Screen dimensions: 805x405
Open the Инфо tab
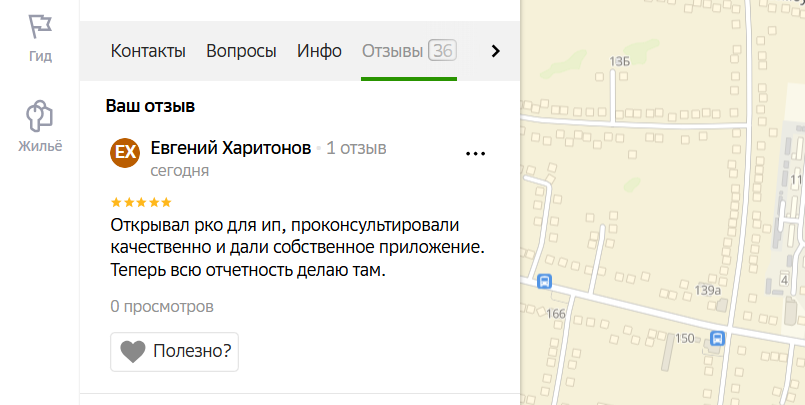(319, 51)
